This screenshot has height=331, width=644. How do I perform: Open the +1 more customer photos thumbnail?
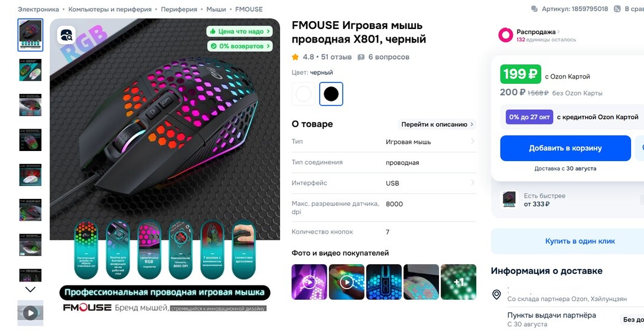pos(458,282)
